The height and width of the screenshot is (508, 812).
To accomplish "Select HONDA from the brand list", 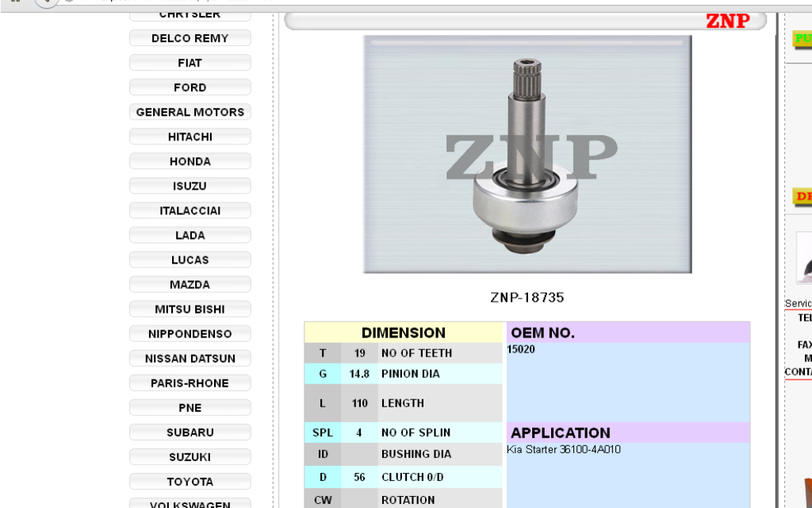I will coord(190,161).
